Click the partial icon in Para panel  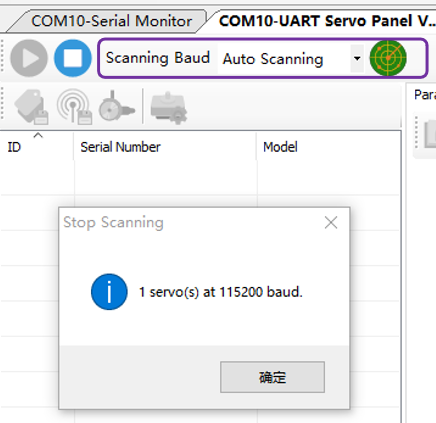tap(430, 134)
